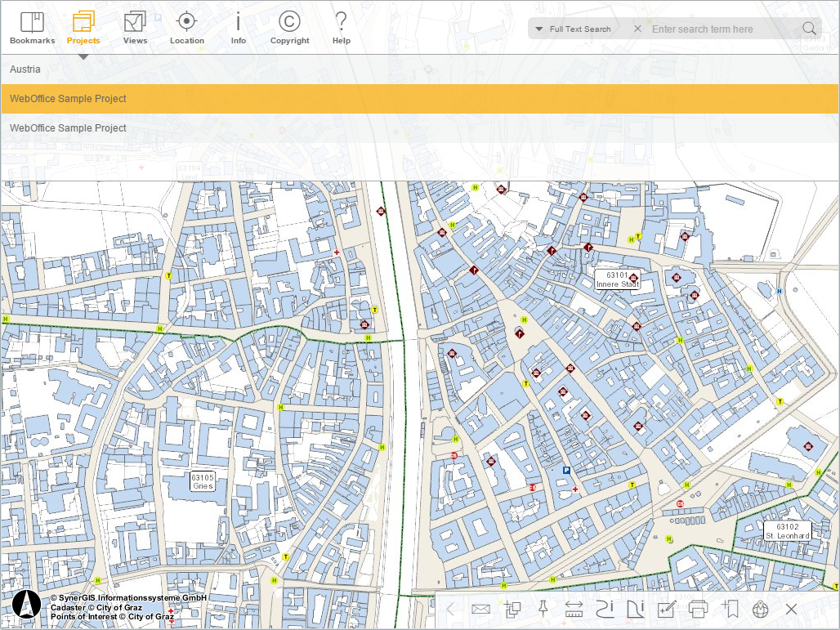
Task: Open the Location tool
Action: pos(187,25)
